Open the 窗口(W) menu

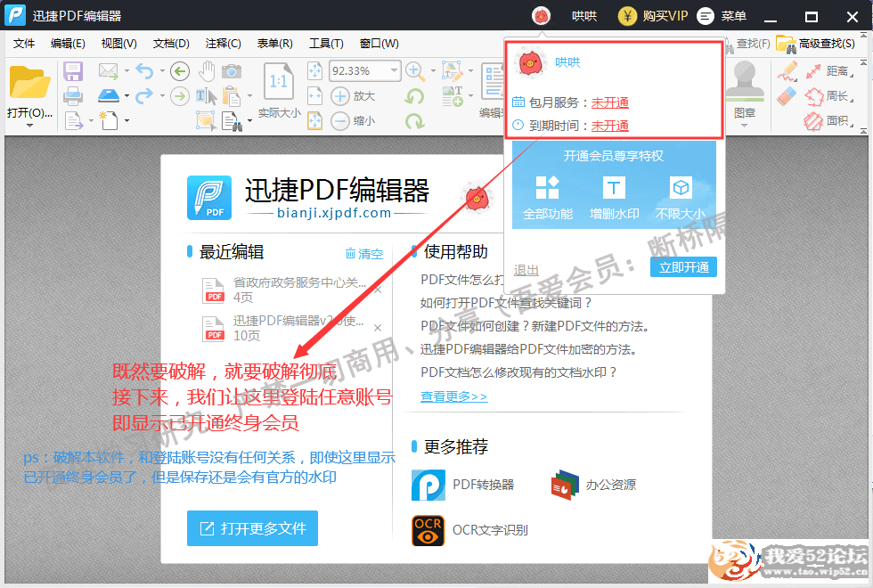379,44
